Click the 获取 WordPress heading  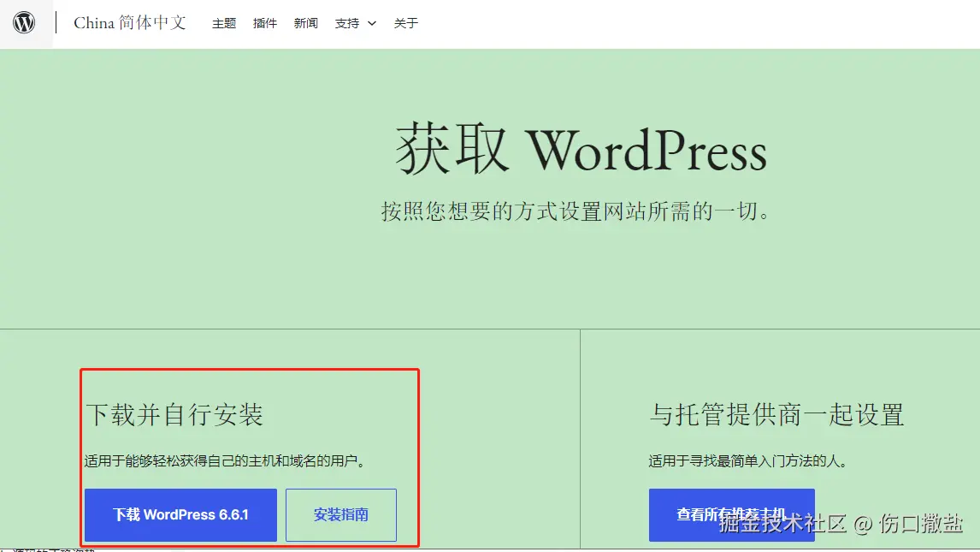582,150
